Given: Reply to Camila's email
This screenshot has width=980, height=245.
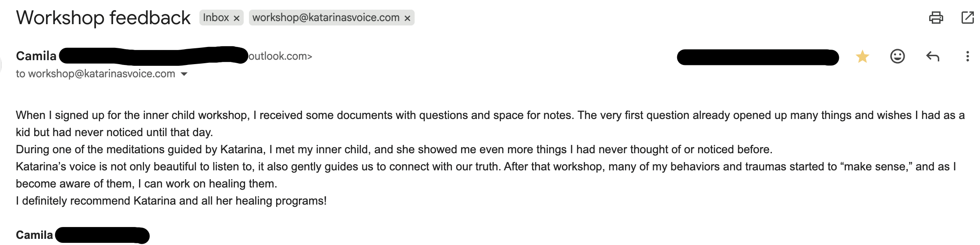Looking at the screenshot, I should tap(932, 57).
